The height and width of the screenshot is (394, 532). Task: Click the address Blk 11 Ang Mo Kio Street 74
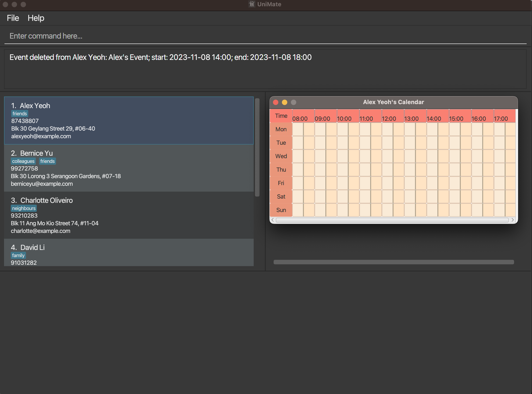54,223
